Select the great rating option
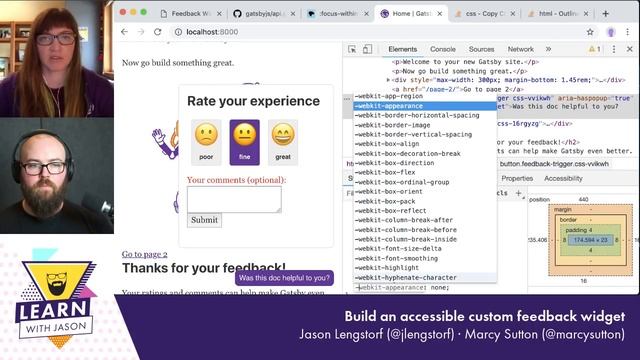The height and width of the screenshot is (360, 640). point(283,142)
